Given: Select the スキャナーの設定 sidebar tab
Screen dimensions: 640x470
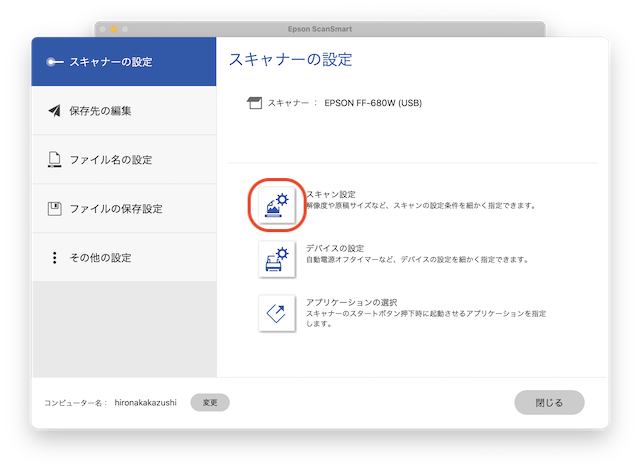Looking at the screenshot, I should coord(124,62).
